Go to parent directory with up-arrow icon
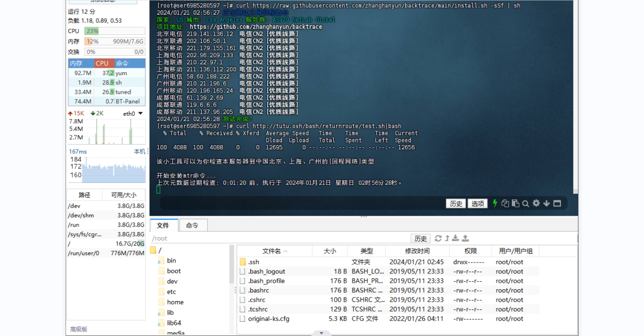 click(447, 238)
